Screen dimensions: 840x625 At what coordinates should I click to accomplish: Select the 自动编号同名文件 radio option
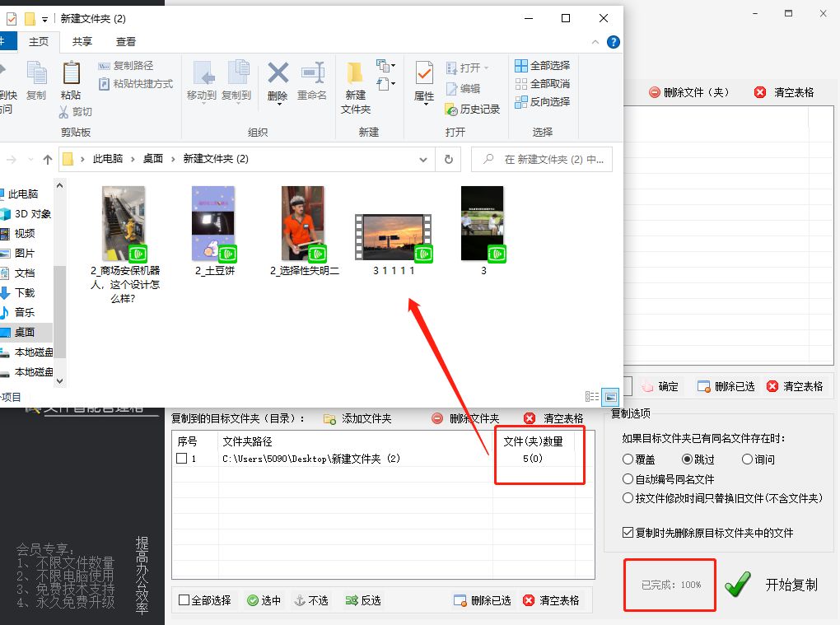[x=628, y=478]
